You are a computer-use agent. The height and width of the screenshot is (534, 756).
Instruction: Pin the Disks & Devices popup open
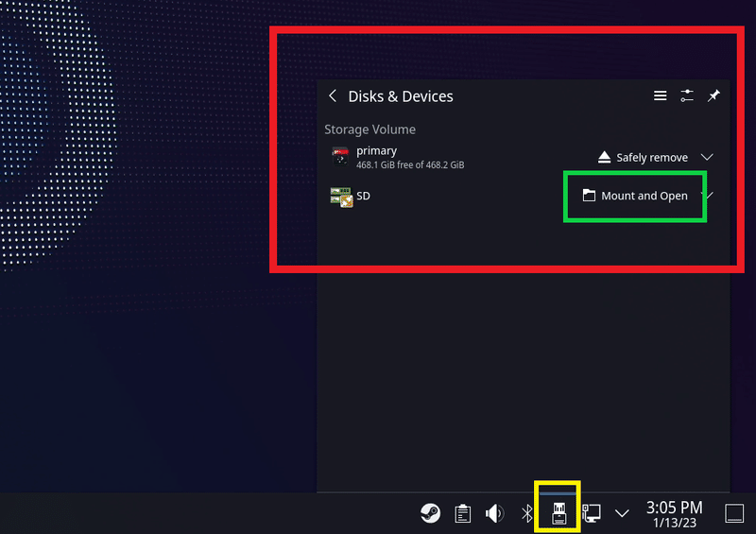click(x=713, y=95)
